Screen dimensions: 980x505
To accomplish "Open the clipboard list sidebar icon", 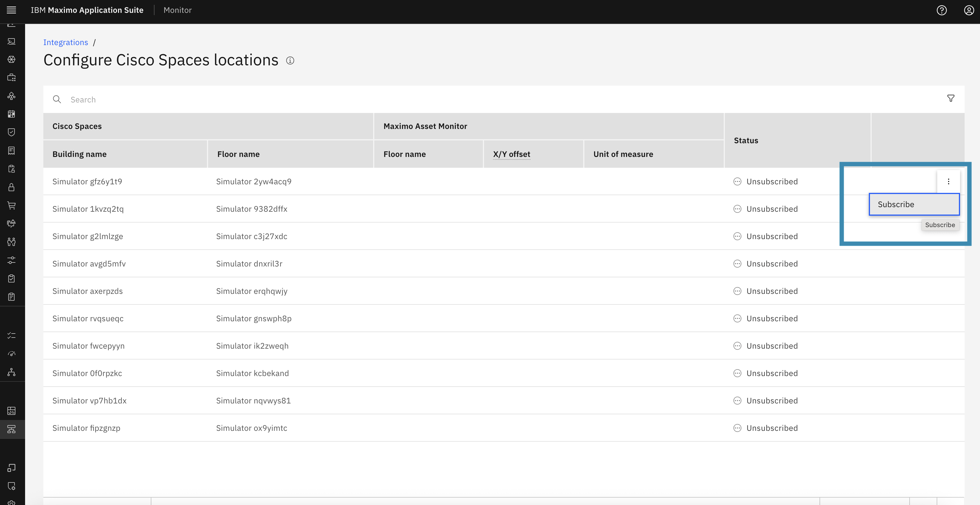I will [x=11, y=297].
